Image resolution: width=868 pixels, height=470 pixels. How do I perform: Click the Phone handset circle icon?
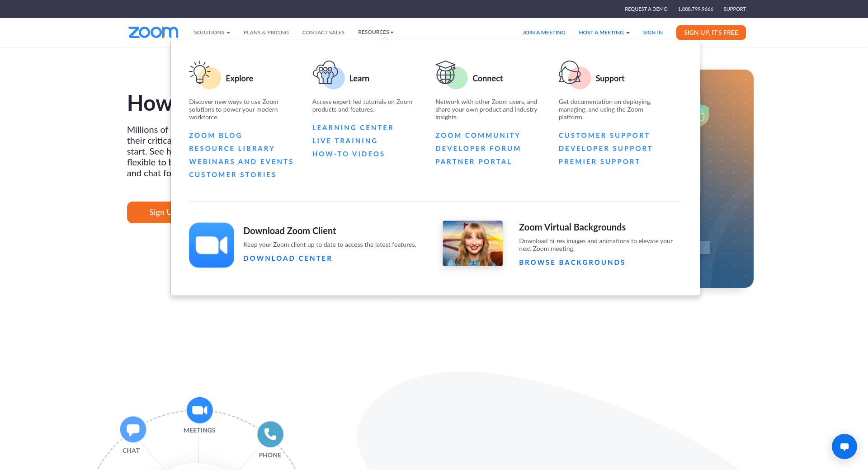[x=270, y=434]
